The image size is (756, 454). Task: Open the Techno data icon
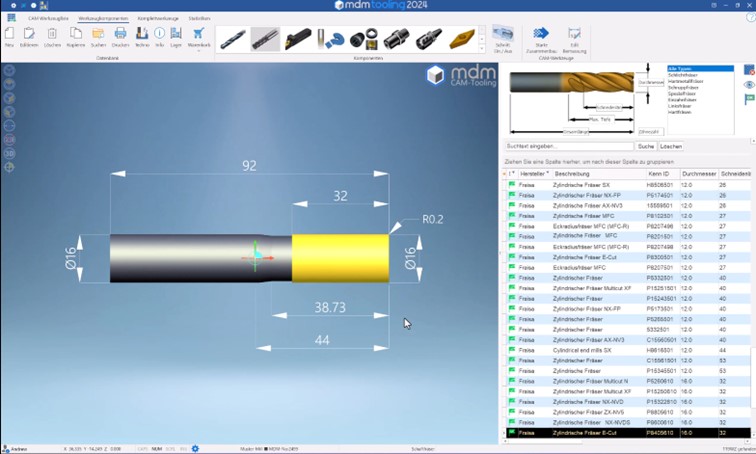click(142, 33)
